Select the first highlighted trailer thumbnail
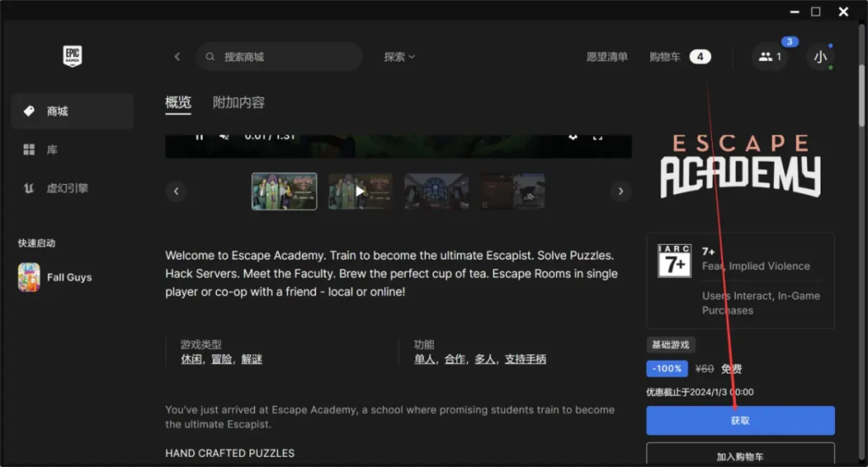The height and width of the screenshot is (467, 868). click(284, 191)
